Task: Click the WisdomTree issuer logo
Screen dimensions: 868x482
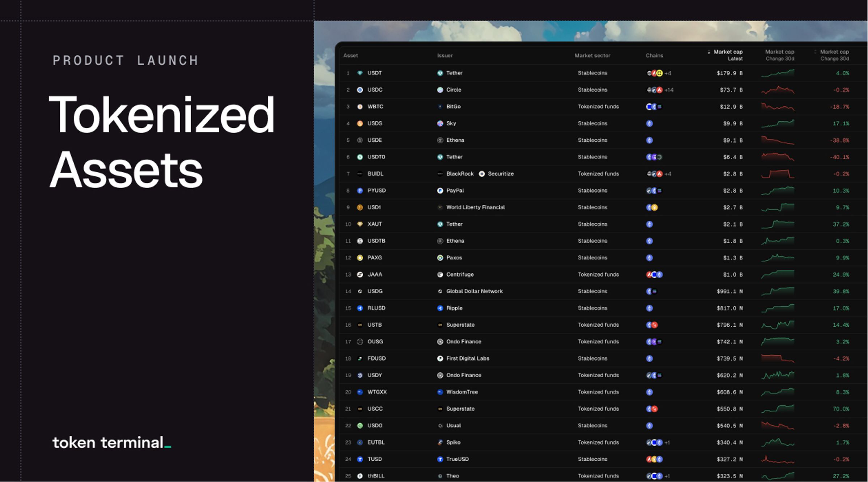Action: [440, 392]
